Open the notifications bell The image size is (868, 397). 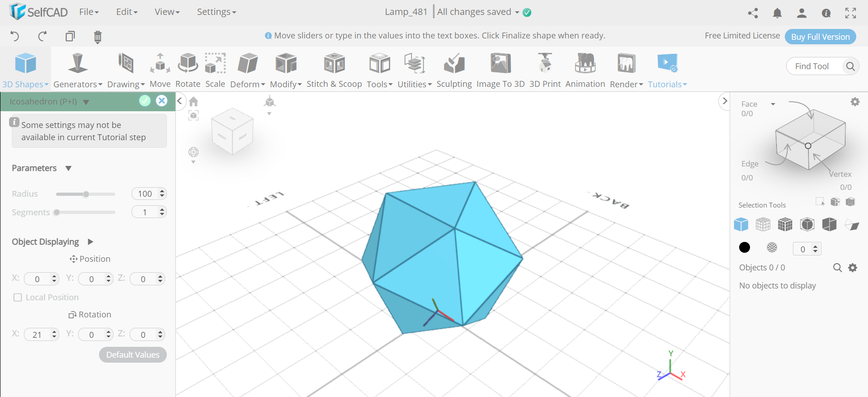[x=777, y=13]
